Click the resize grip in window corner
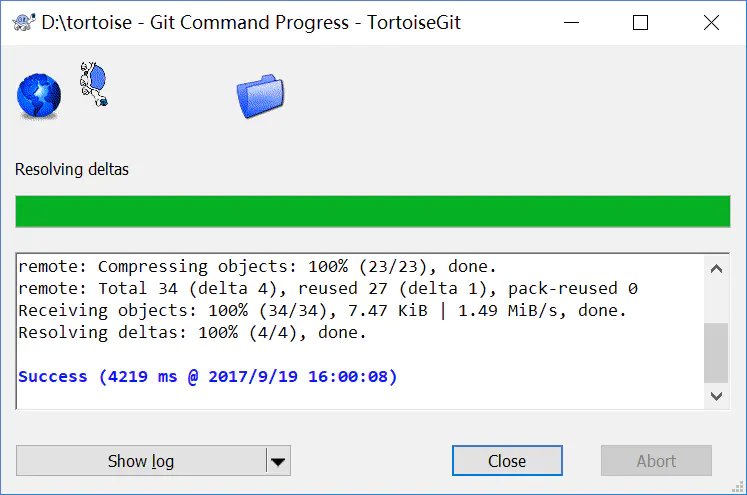 (x=737, y=486)
